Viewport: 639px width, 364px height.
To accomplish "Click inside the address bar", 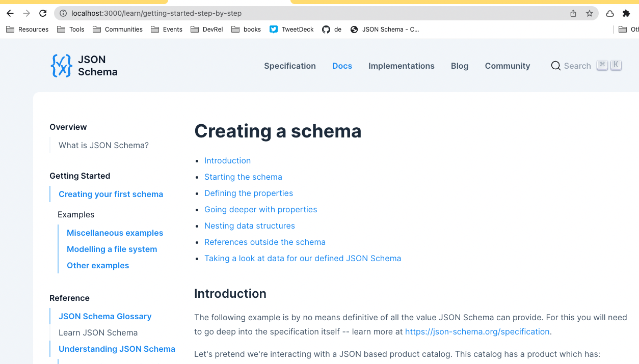I will click(204, 14).
